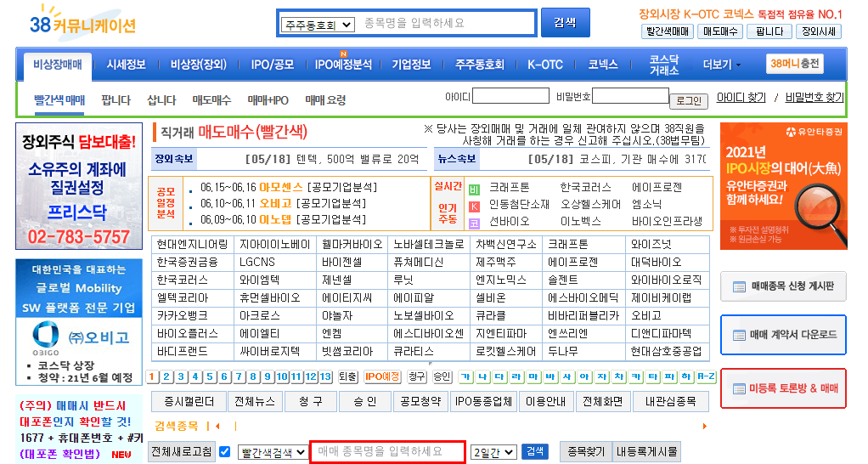Click the 공모청약 button
The width and height of the screenshot is (868, 464).
[x=420, y=401]
